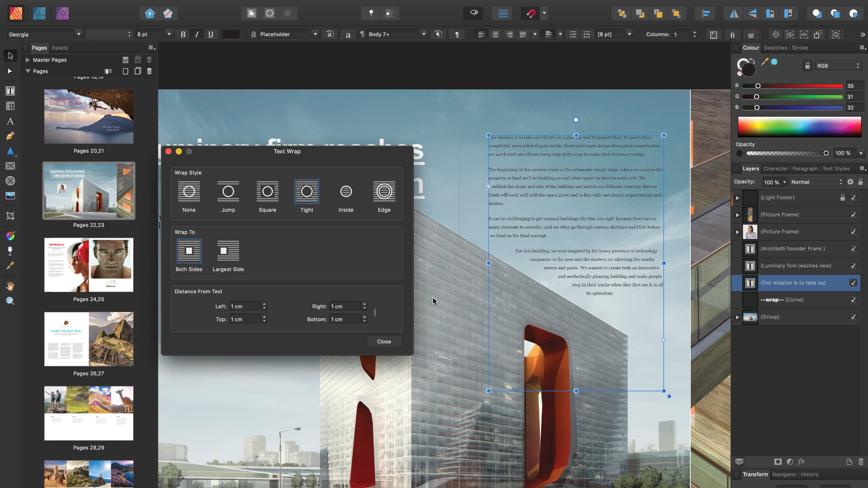Drag the Blue color channel slider
Screen dimensions: 868x488
coord(756,107)
